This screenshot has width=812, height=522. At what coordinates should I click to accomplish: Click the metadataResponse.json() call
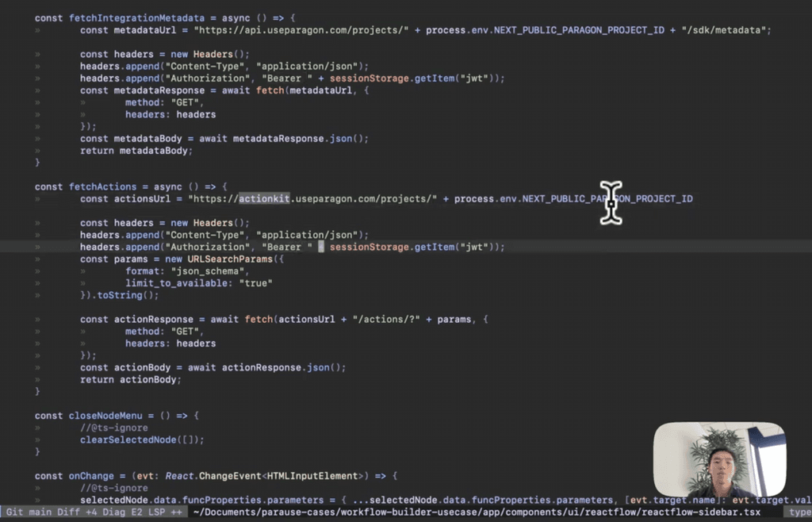pyautogui.click(x=301, y=139)
